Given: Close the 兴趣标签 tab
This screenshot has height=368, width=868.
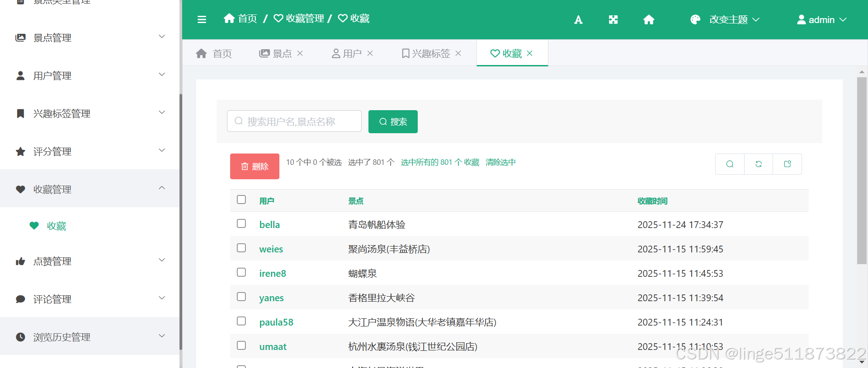Looking at the screenshot, I should click(458, 53).
